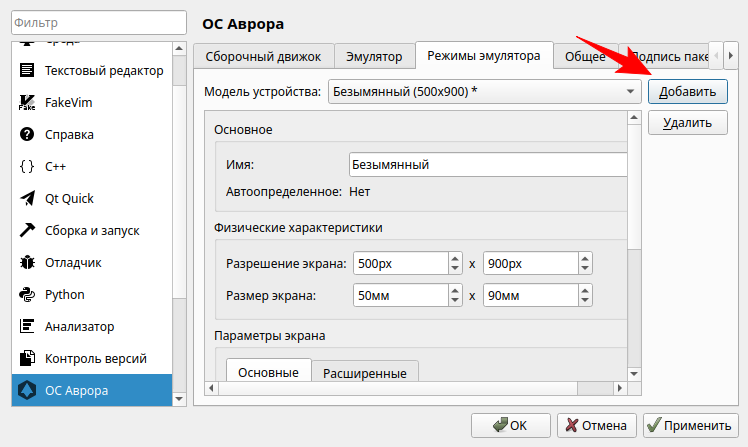Expand the Модель устройства combo box
This screenshot has width=748, height=447.
[x=485, y=91]
